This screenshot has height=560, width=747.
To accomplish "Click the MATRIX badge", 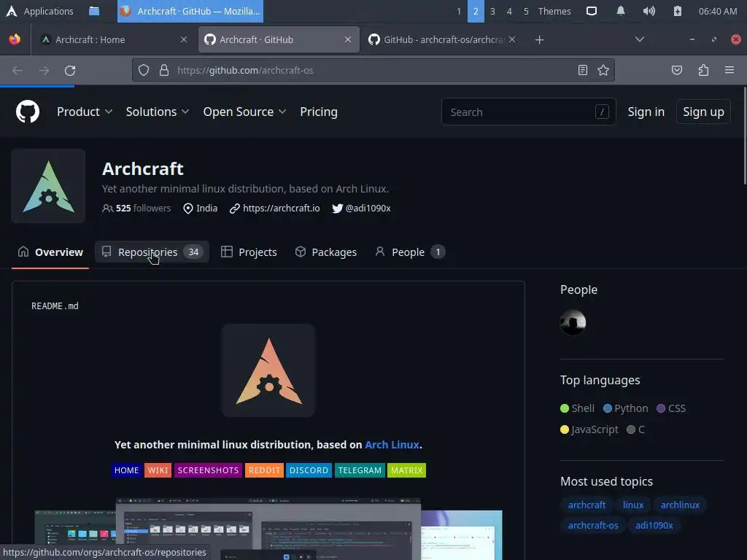I will click(406, 470).
